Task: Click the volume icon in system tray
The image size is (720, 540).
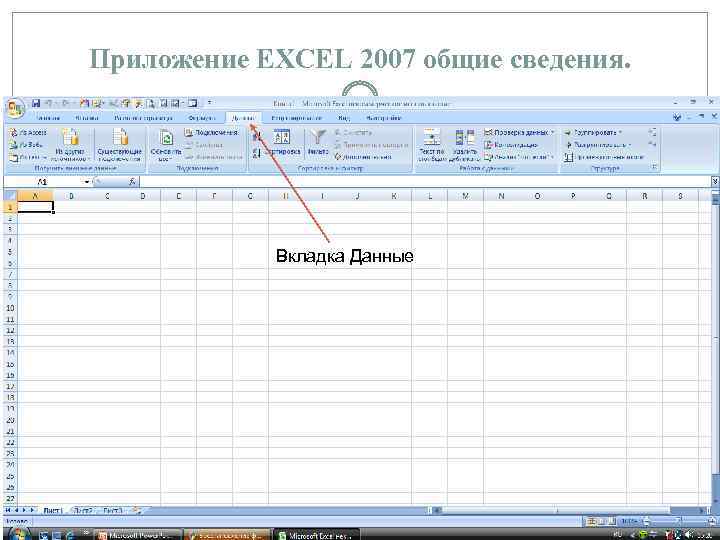Action: (x=690, y=535)
